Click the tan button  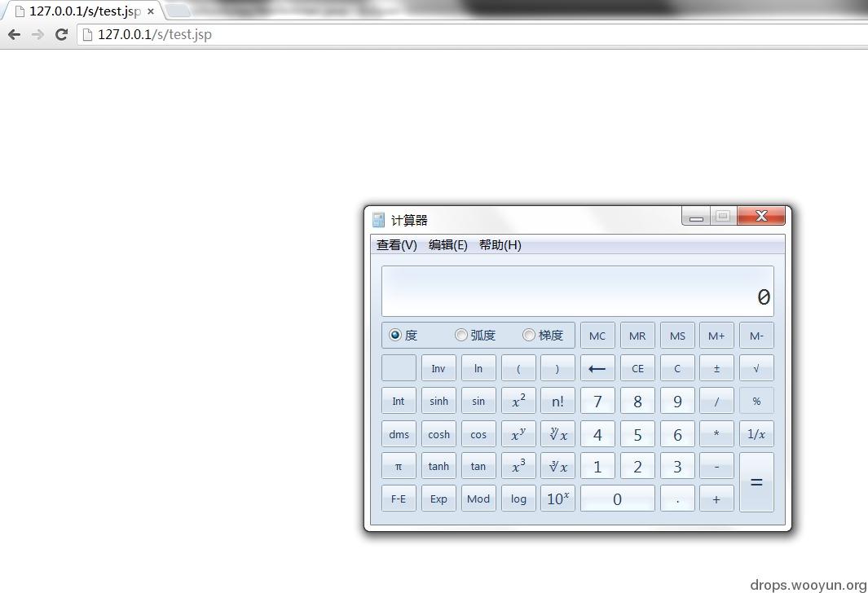point(478,466)
